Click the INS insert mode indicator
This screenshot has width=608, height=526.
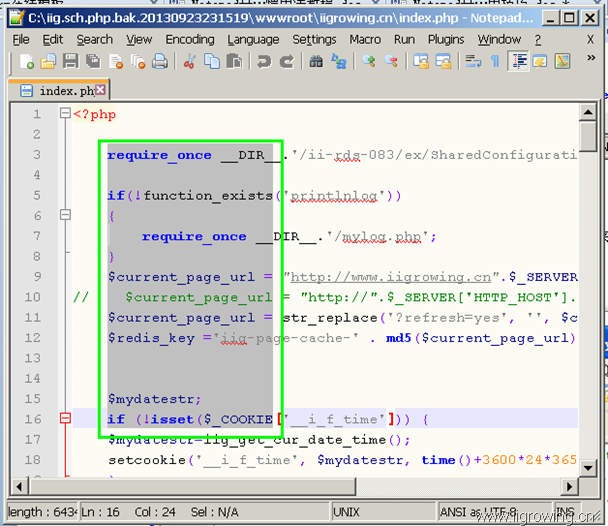point(566,512)
